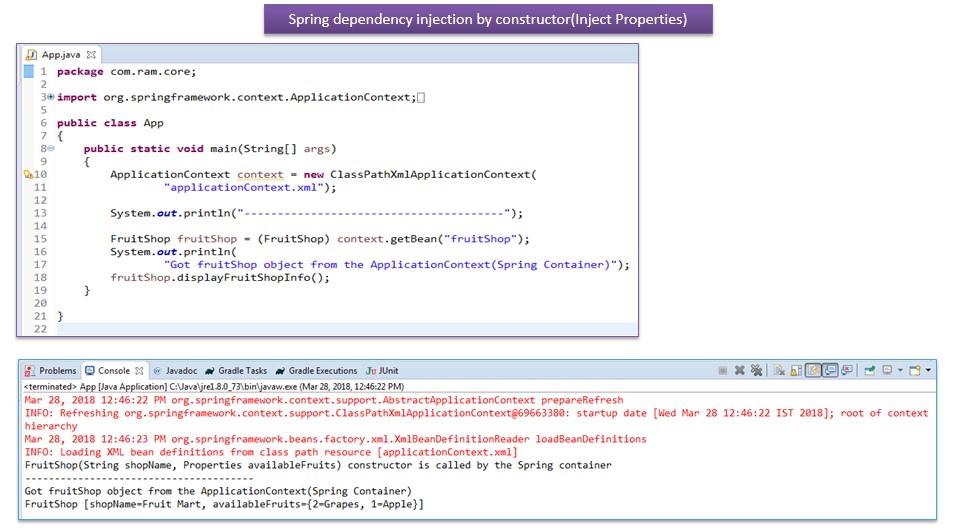
Task: Open the Gradle Tasks tab
Action: point(236,371)
